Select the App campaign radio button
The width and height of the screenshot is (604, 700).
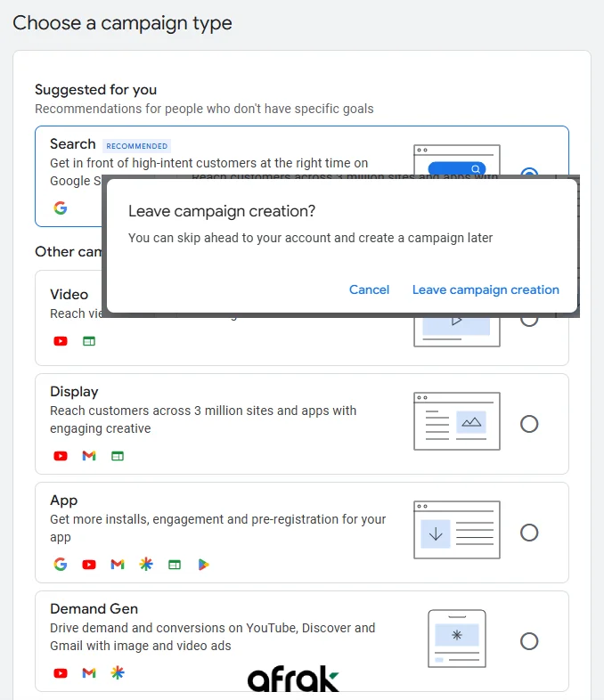pyautogui.click(x=529, y=533)
